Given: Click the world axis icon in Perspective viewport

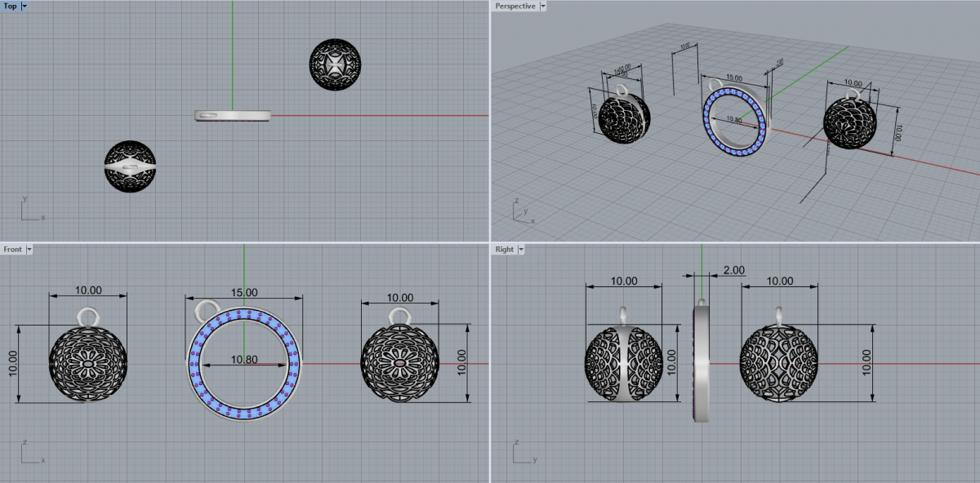Looking at the screenshot, I should (x=522, y=212).
